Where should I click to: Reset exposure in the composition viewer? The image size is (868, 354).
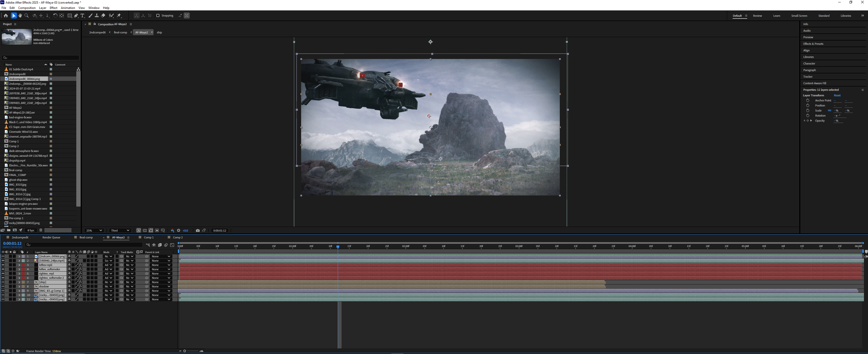178,230
